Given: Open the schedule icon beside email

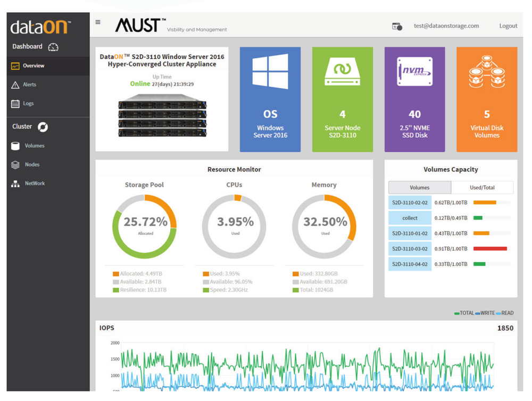Looking at the screenshot, I should tap(397, 26).
